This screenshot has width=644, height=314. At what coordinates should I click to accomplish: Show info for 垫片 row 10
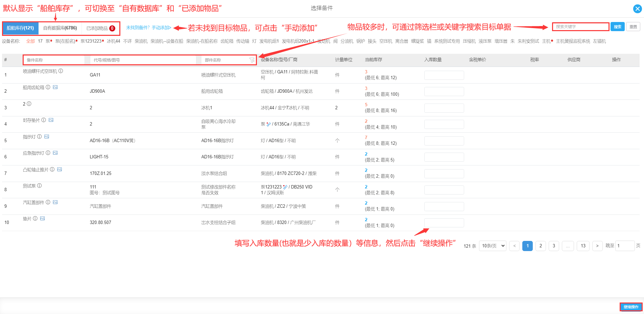(35, 219)
